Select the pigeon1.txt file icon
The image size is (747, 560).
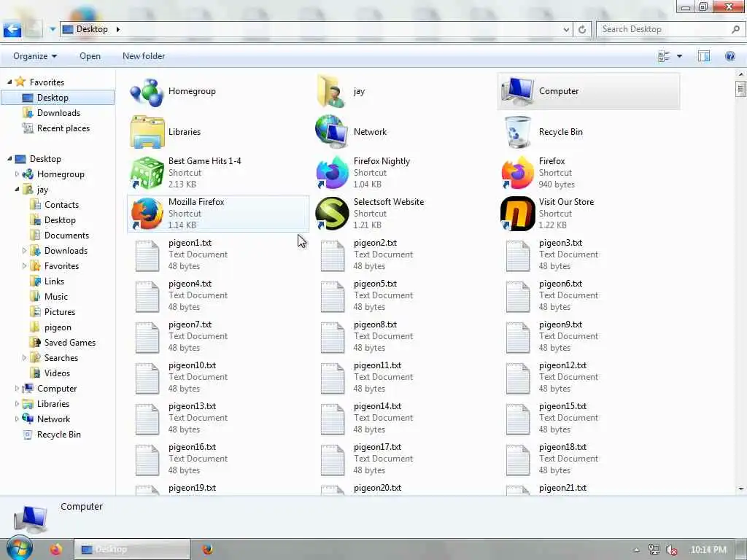tap(147, 255)
